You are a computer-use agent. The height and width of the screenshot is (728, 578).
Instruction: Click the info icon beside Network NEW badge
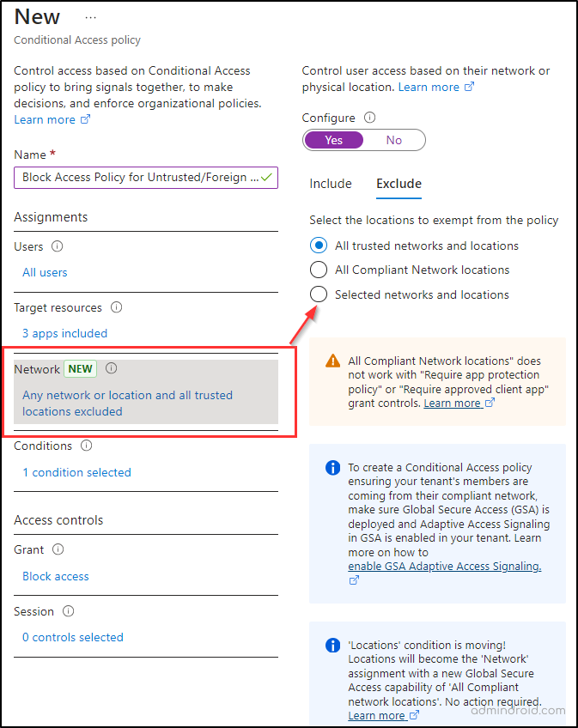point(111,368)
